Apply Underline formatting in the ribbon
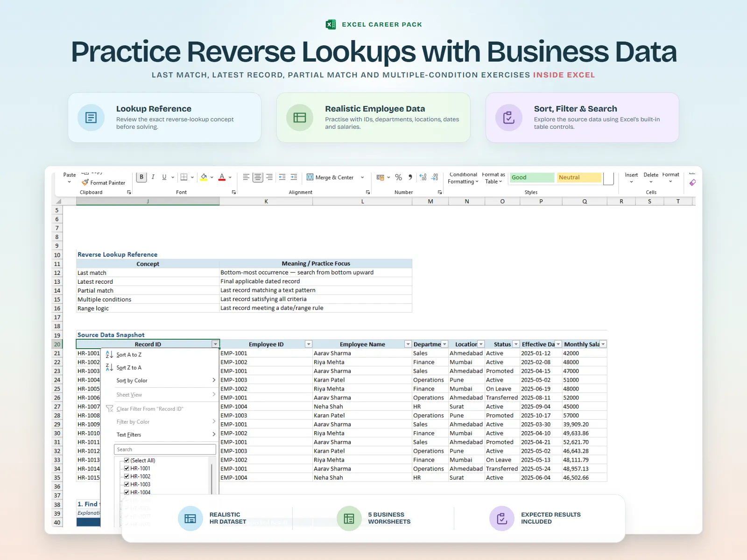 tap(164, 177)
